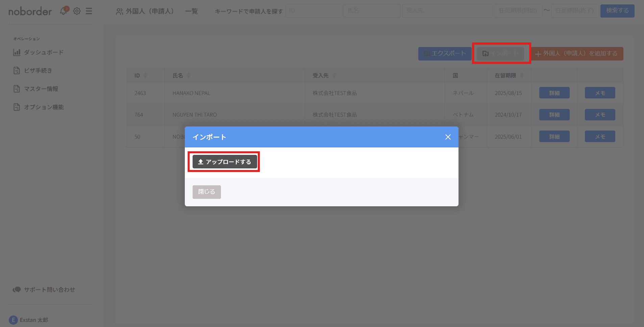
Task: Click 閉じる to close the dialog
Action: coord(206,192)
